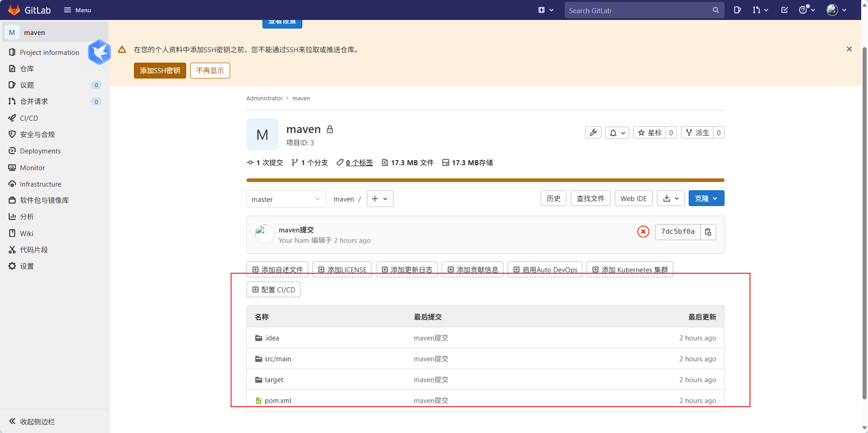Click the wrench admin area icon

click(x=593, y=133)
